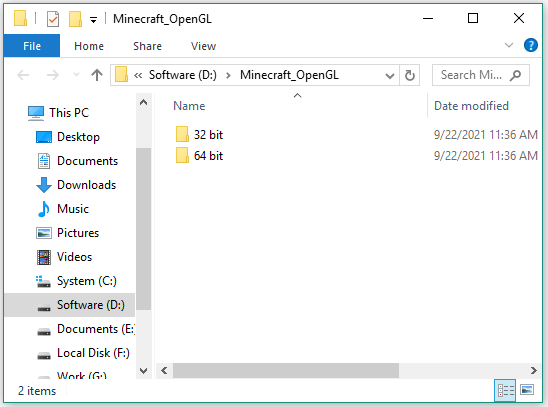
Task: Click the 32 bit folder icon
Action: click(182, 135)
